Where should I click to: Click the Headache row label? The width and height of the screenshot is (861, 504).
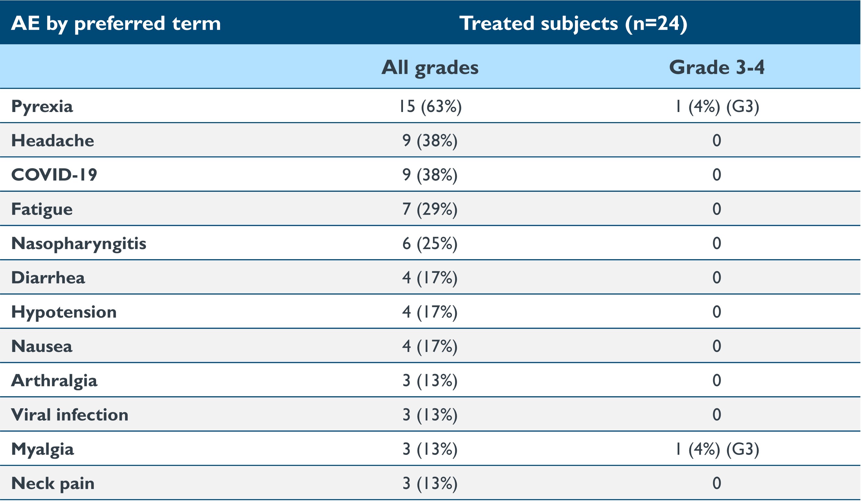click(x=53, y=141)
